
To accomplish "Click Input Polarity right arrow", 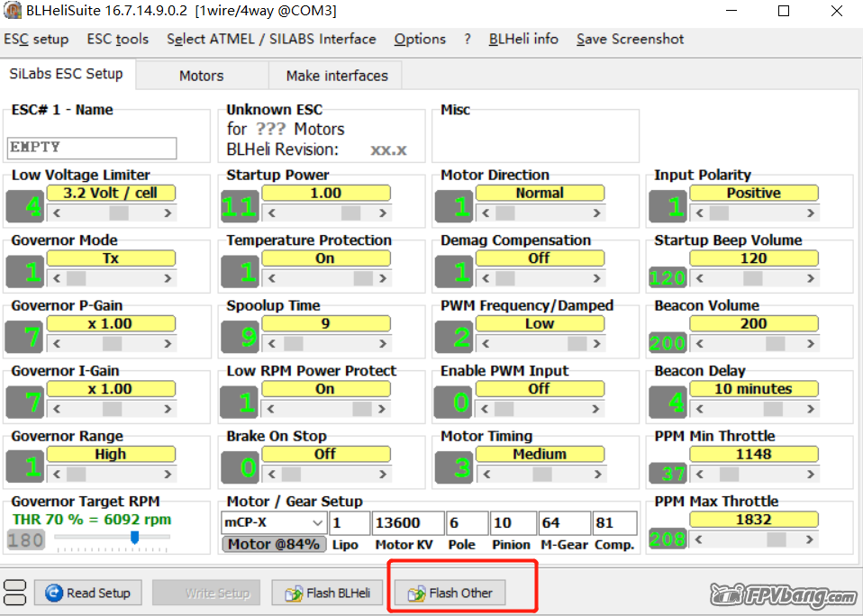I will [811, 213].
